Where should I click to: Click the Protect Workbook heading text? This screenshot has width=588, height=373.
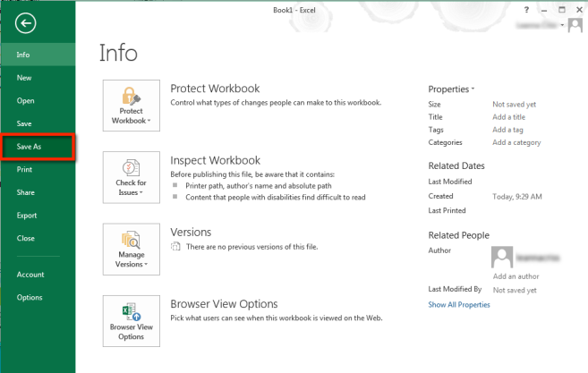coord(215,89)
